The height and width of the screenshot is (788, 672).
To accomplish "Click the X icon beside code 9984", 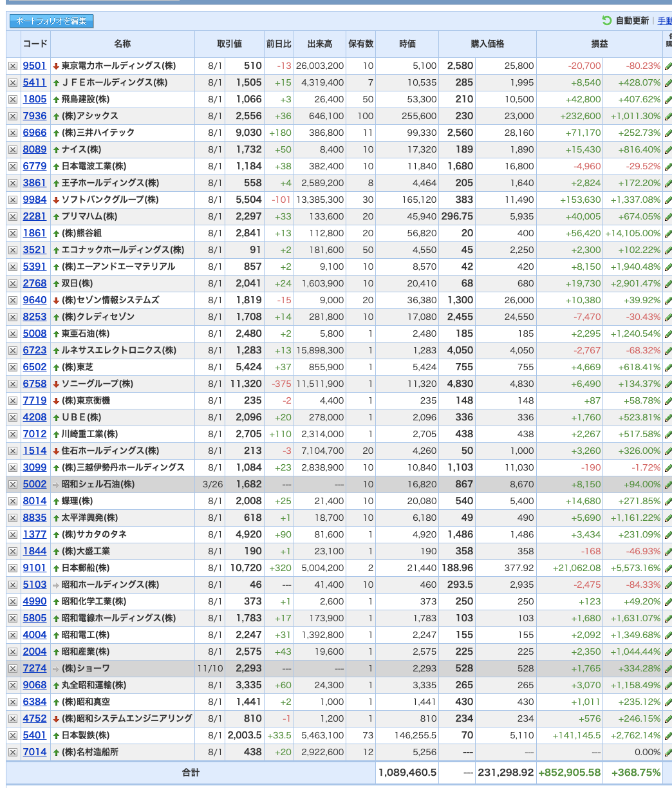I will coord(13,200).
